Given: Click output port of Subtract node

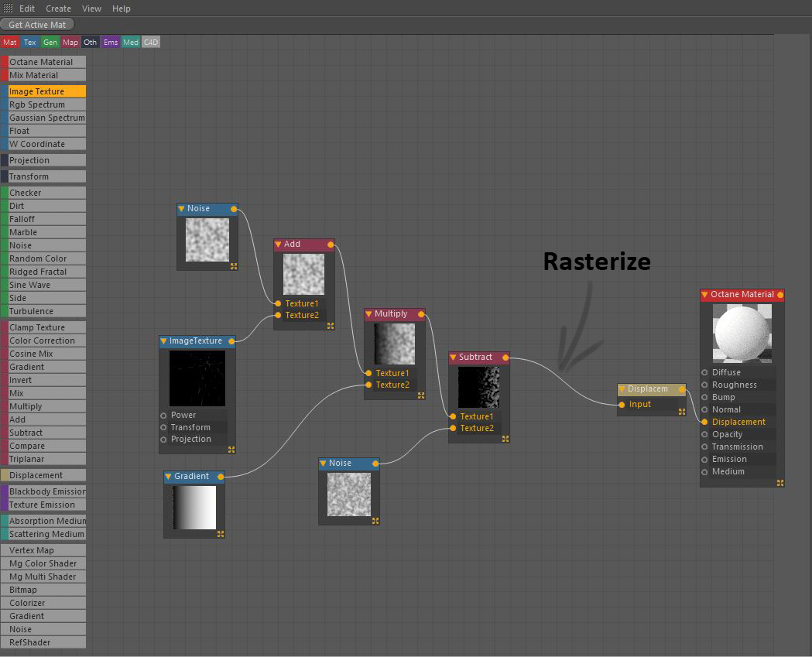Looking at the screenshot, I should point(505,358).
